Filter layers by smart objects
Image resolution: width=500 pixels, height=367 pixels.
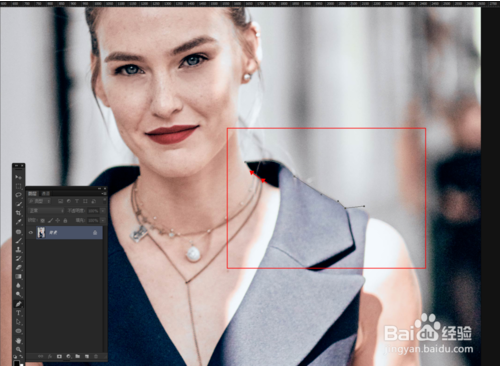pos(93,201)
